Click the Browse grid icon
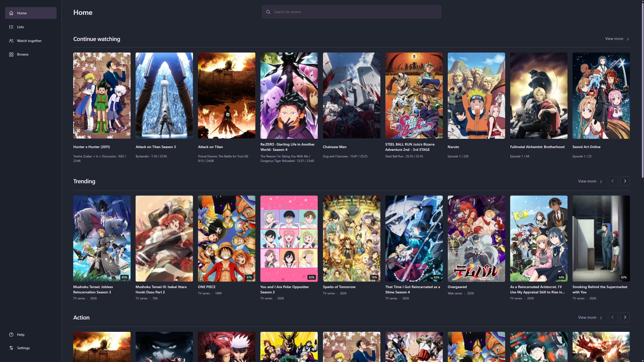 coord(11,54)
